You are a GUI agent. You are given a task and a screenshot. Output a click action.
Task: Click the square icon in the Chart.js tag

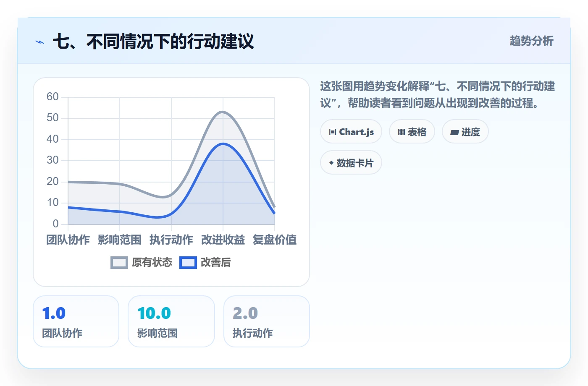tap(333, 132)
